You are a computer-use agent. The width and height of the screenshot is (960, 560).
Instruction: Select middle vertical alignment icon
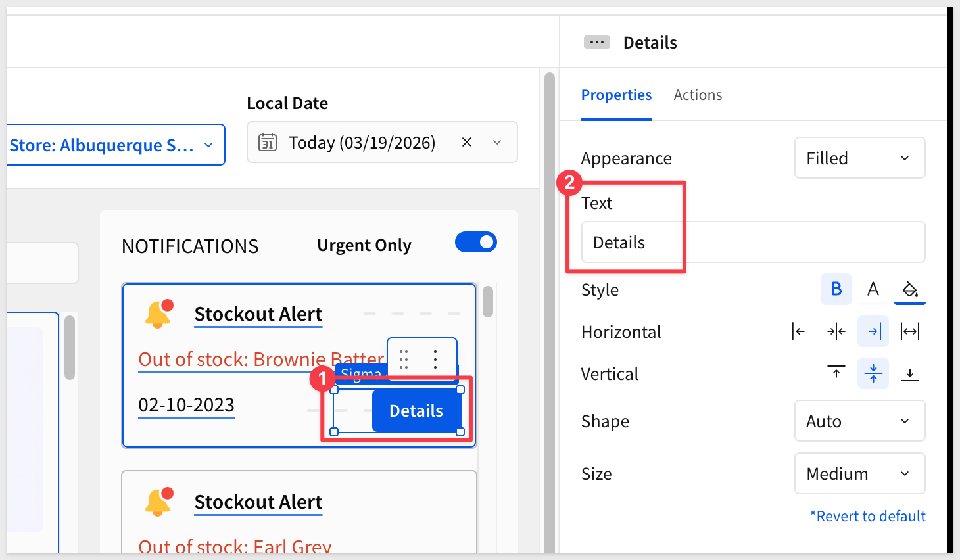873,373
